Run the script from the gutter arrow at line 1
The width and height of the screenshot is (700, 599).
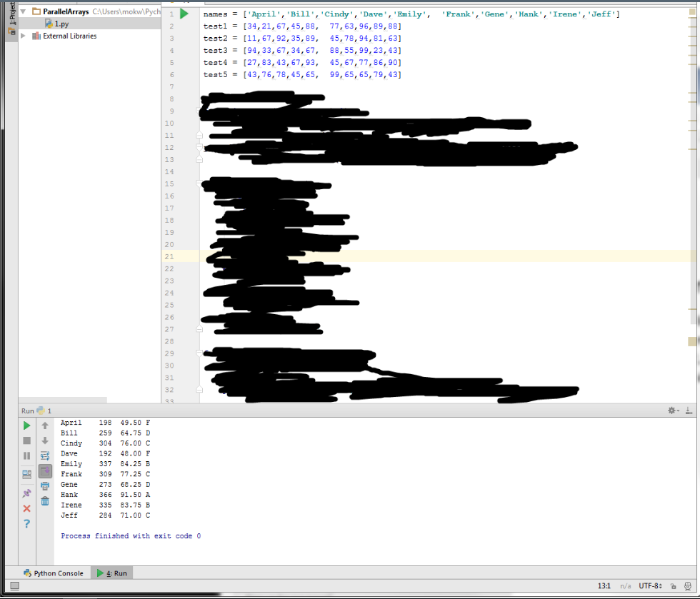click(x=184, y=13)
